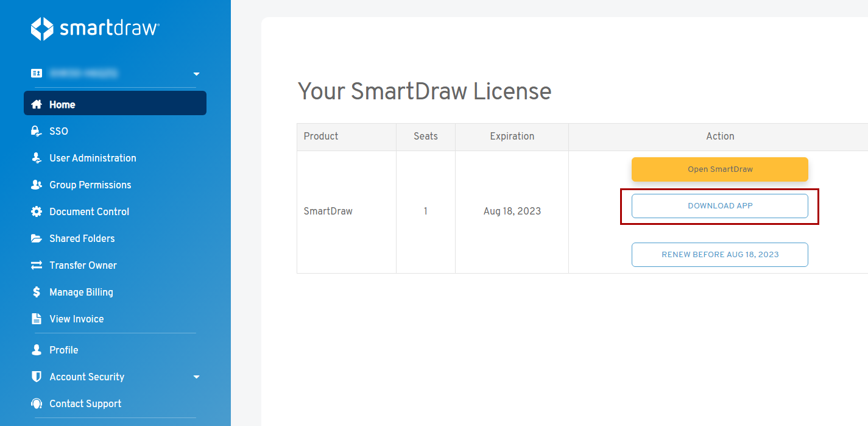Expand the Account Security submenu arrow
This screenshot has height=426, width=868.
(x=196, y=377)
